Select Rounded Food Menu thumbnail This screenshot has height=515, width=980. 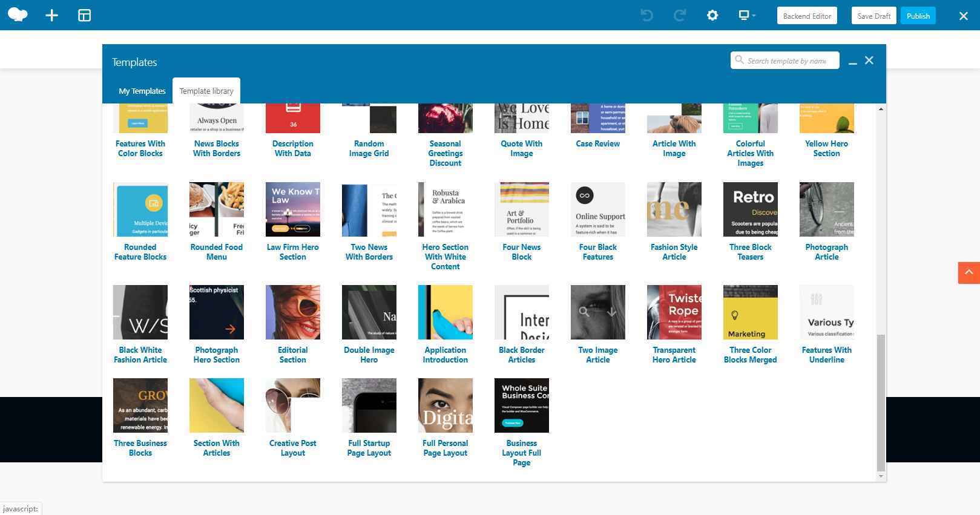217,209
